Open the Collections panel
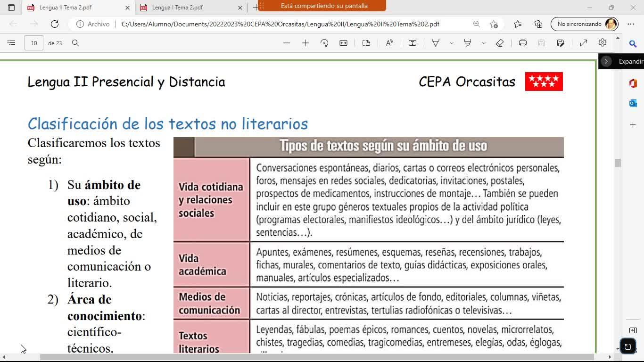 (x=538, y=24)
